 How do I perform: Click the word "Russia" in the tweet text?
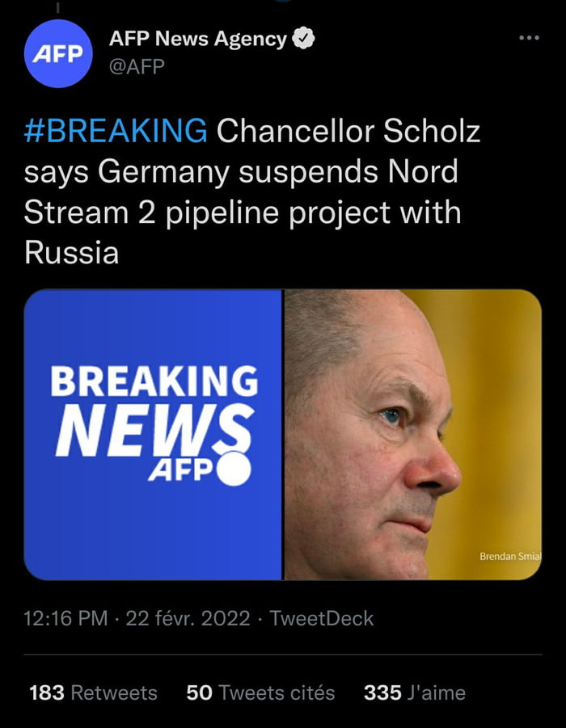pos(71,253)
